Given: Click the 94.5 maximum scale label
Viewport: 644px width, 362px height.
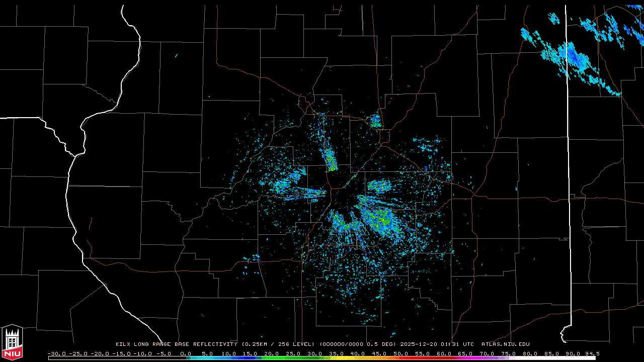Looking at the screenshot, I should [592, 353].
